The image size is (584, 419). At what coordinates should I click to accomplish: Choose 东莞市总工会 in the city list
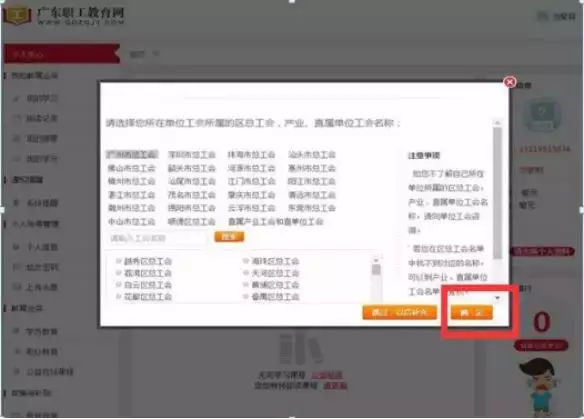point(312,208)
